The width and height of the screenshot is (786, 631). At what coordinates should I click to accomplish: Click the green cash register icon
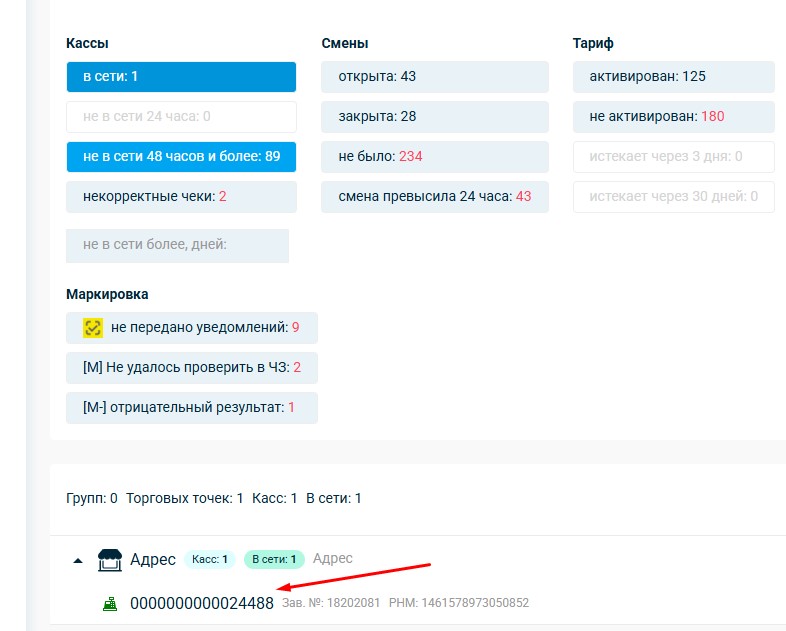click(109, 603)
